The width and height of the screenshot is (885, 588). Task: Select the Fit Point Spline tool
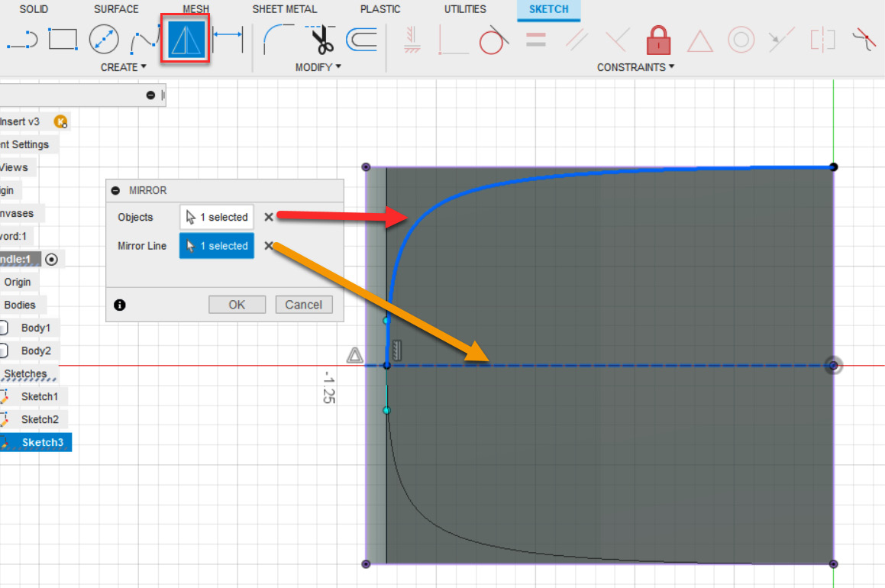146,39
